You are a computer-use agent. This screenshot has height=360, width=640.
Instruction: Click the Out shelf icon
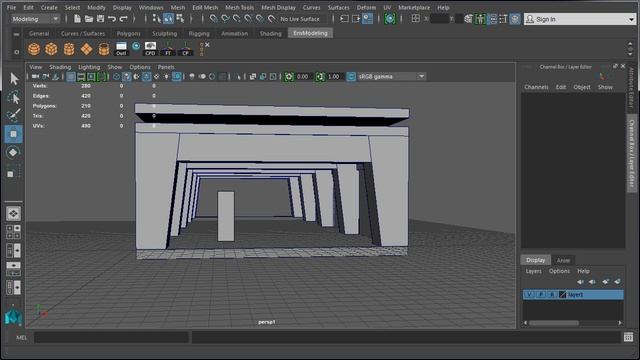click(x=121, y=49)
